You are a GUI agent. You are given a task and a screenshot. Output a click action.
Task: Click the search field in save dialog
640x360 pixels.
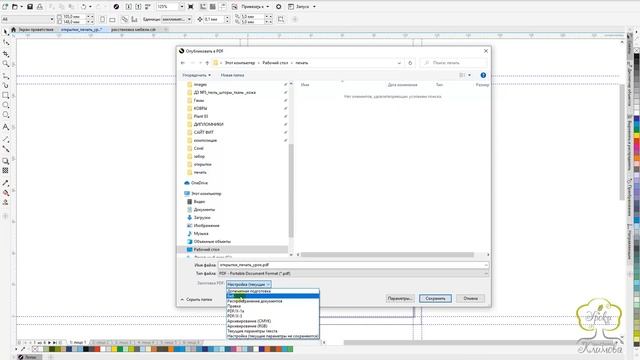(x=453, y=63)
